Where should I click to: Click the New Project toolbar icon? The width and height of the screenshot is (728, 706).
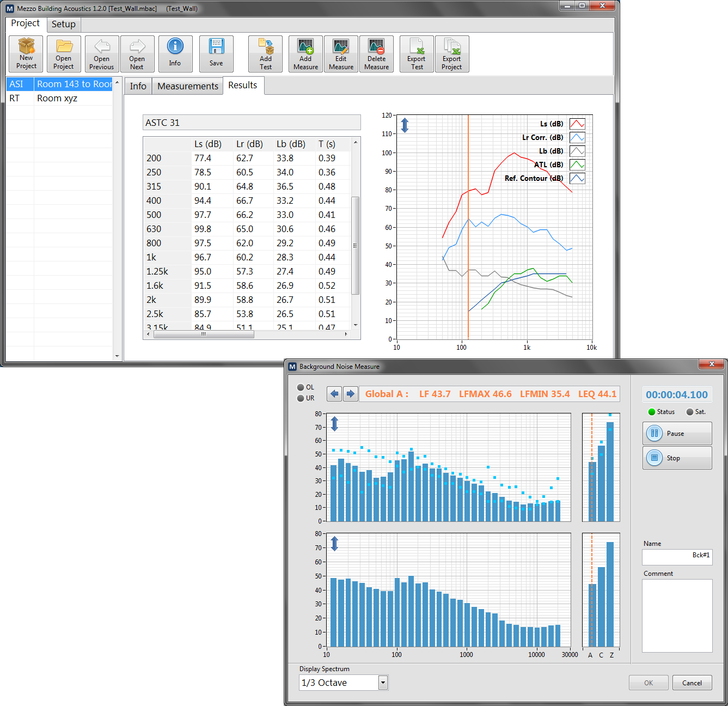[x=26, y=54]
